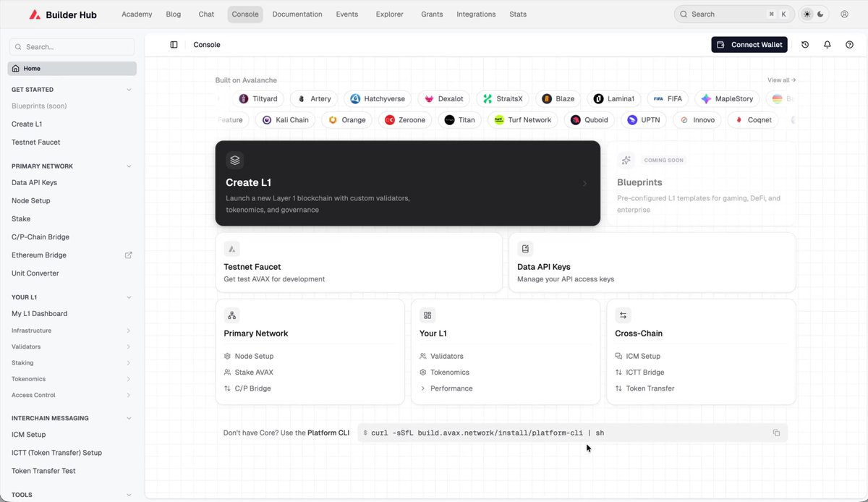868x502 pixels.
Task: Open the Create L1 card
Action: [x=408, y=183]
